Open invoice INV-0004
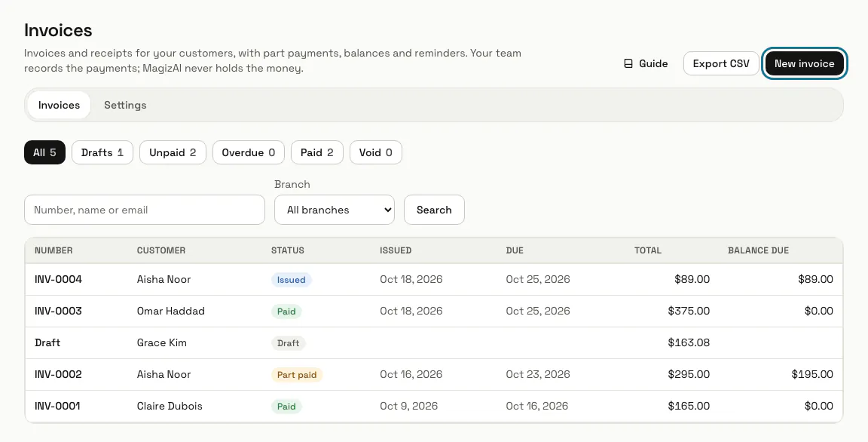 coord(58,279)
